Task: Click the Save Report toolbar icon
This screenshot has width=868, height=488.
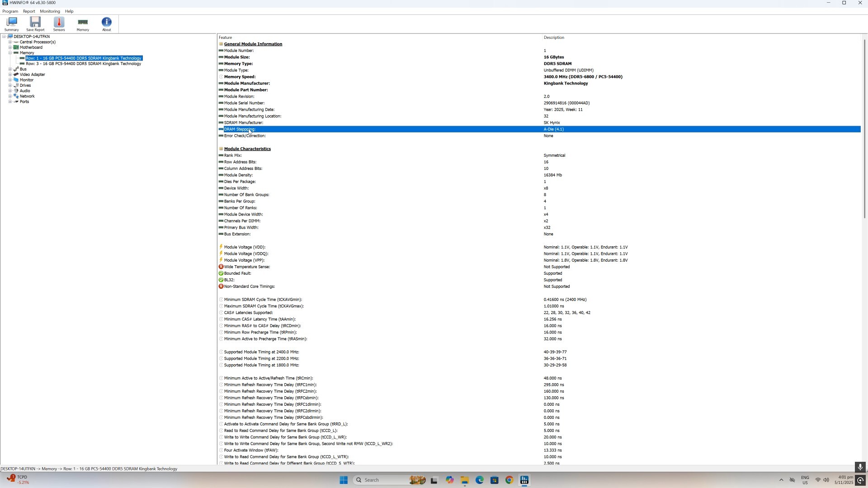Action: (35, 23)
